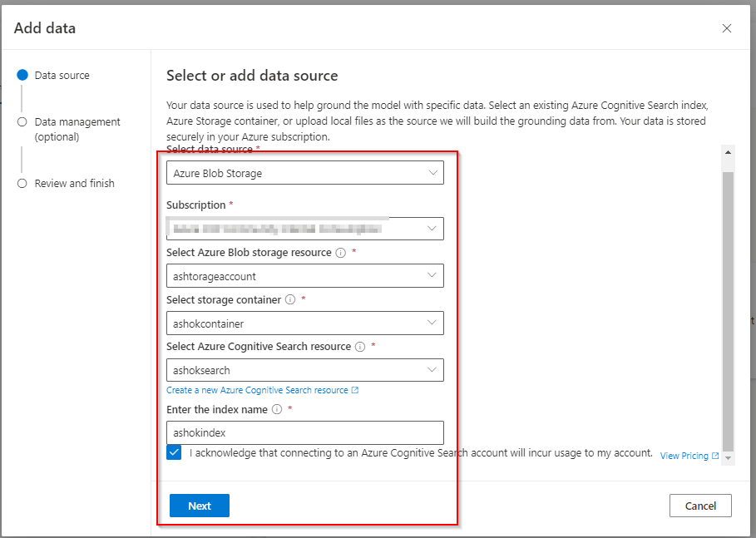Click the filled blue Data source step indicator
This screenshot has width=756, height=538.
(x=22, y=75)
